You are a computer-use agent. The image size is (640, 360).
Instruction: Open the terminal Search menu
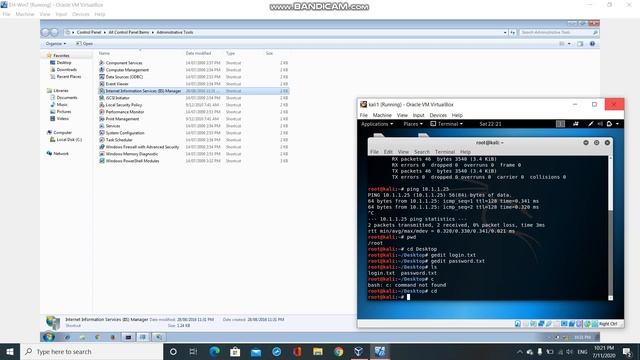click(422, 152)
